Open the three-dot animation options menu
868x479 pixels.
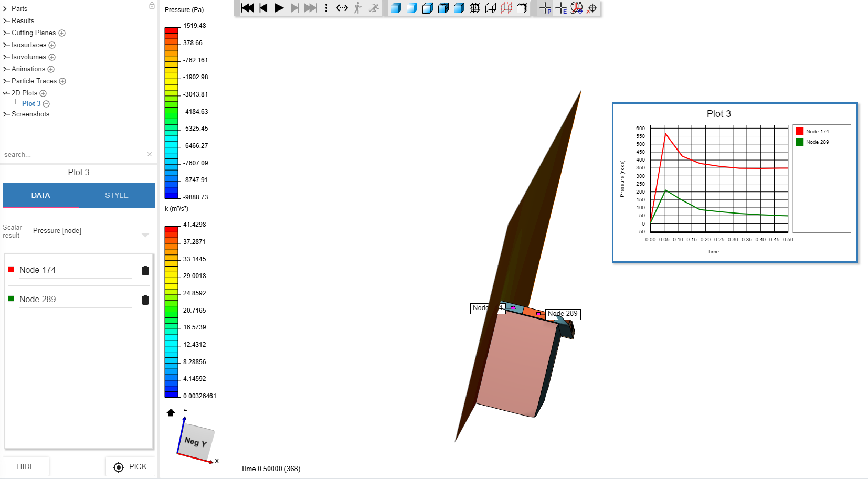(x=326, y=8)
